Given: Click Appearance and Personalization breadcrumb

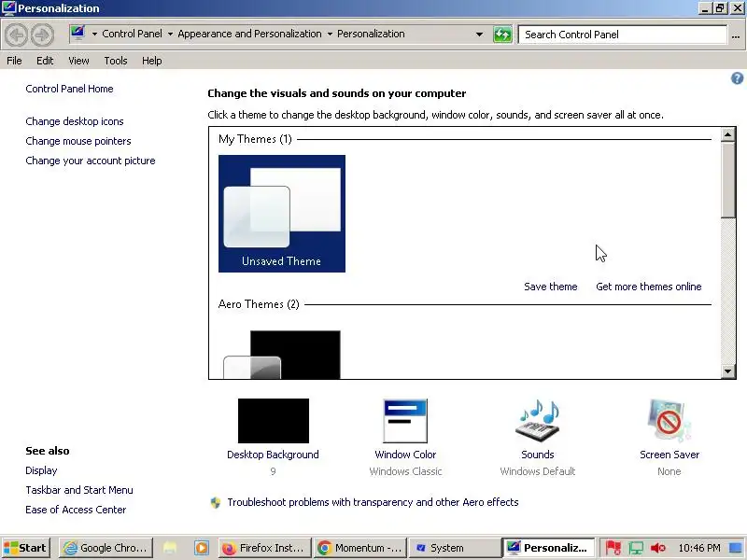Looking at the screenshot, I should pyautogui.click(x=249, y=34).
